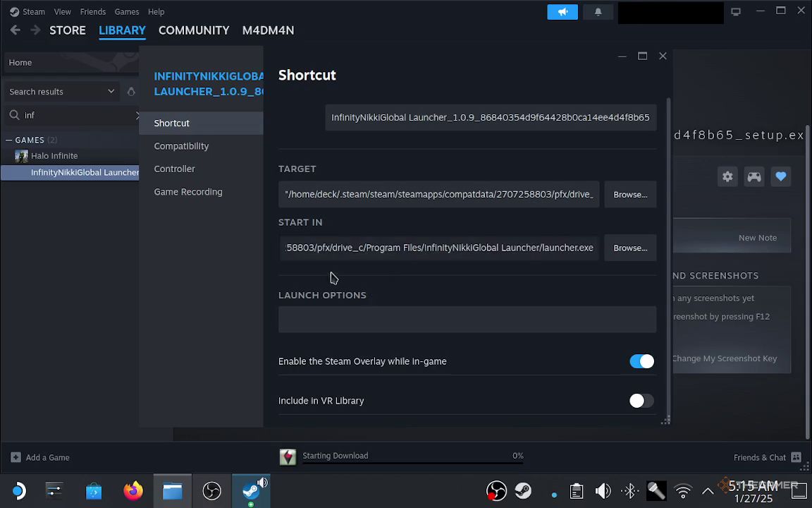The image size is (812, 508).
Task: Disable Steam Overlay while in-game toggle
Action: point(641,361)
